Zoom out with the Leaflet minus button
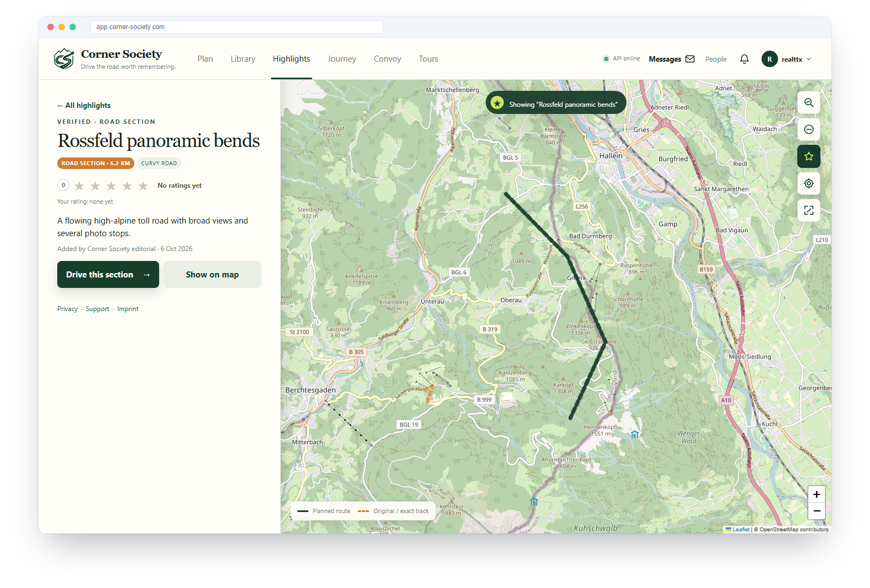 tap(817, 511)
